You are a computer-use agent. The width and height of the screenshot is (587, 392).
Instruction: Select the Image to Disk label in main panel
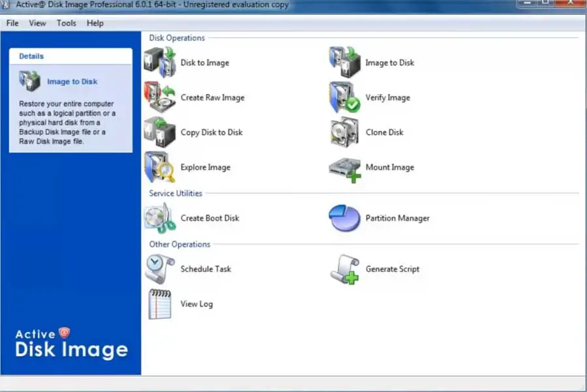click(390, 63)
